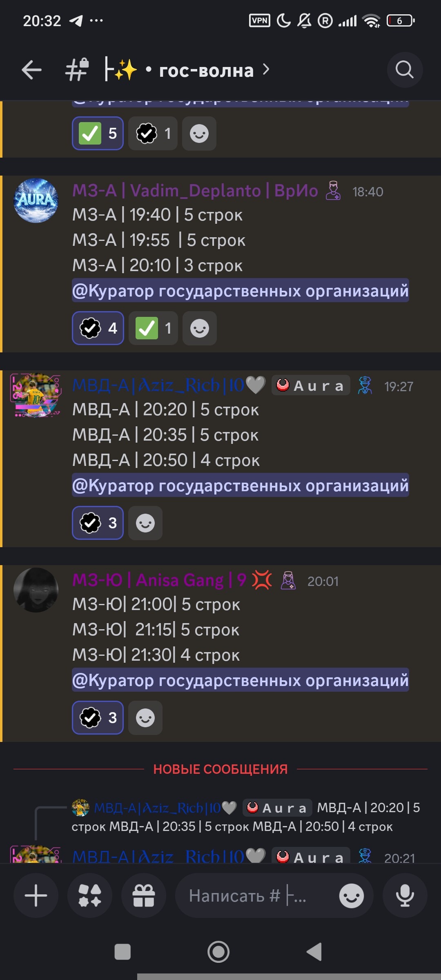Open channel search magnifier icon
Viewport: 441px width, 980px height.
point(405,70)
